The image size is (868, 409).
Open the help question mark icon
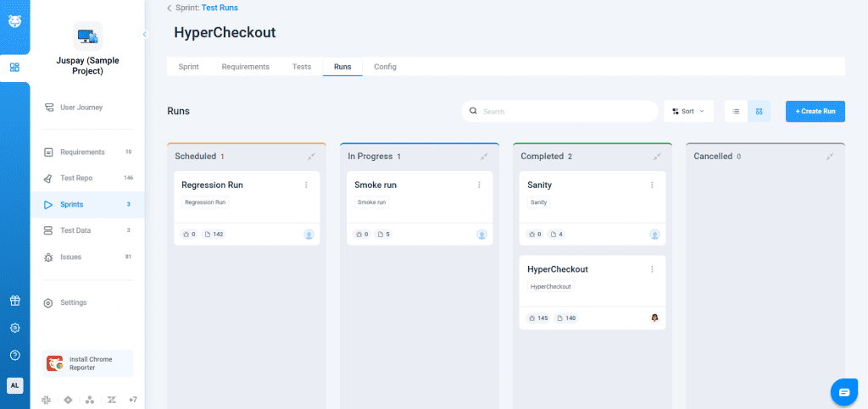(14, 355)
